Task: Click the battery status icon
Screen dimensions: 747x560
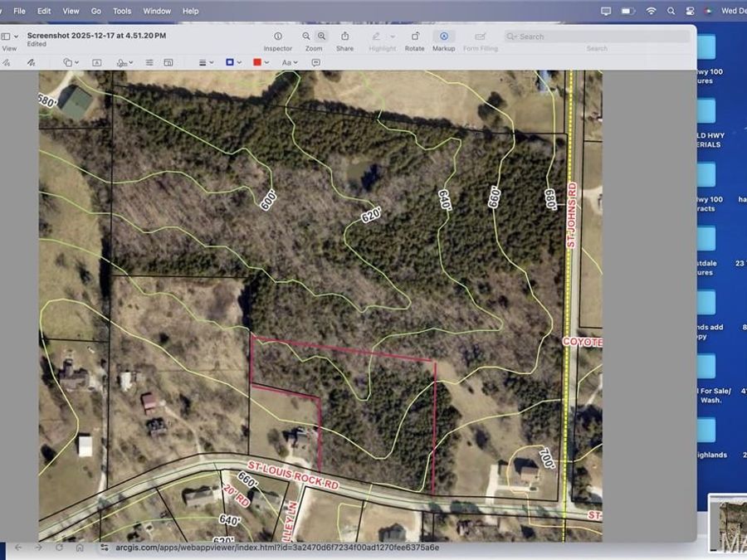Action: (x=628, y=11)
